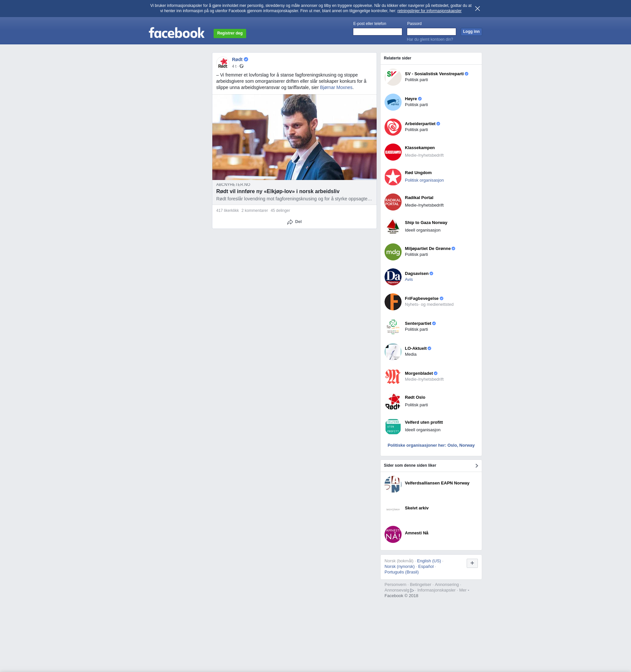Open 'Politiske organisasjoner her: Oslo, Norway' link
The height and width of the screenshot is (672, 631).
pos(431,445)
